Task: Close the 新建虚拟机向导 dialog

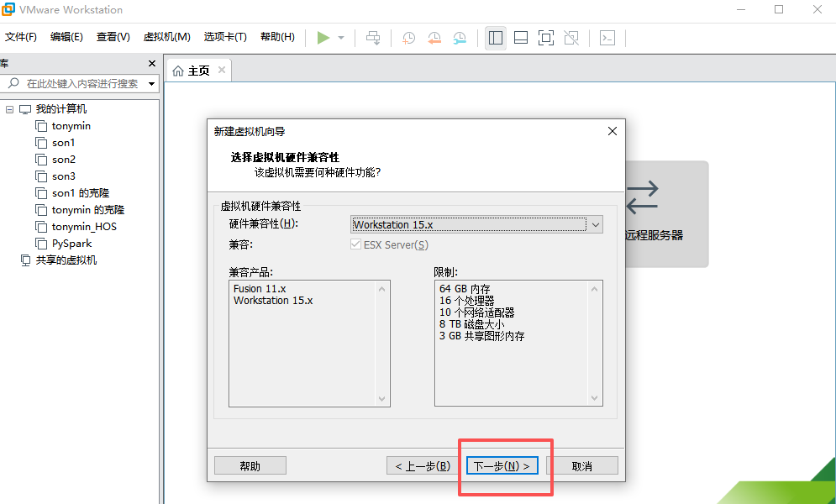Action: click(x=612, y=131)
